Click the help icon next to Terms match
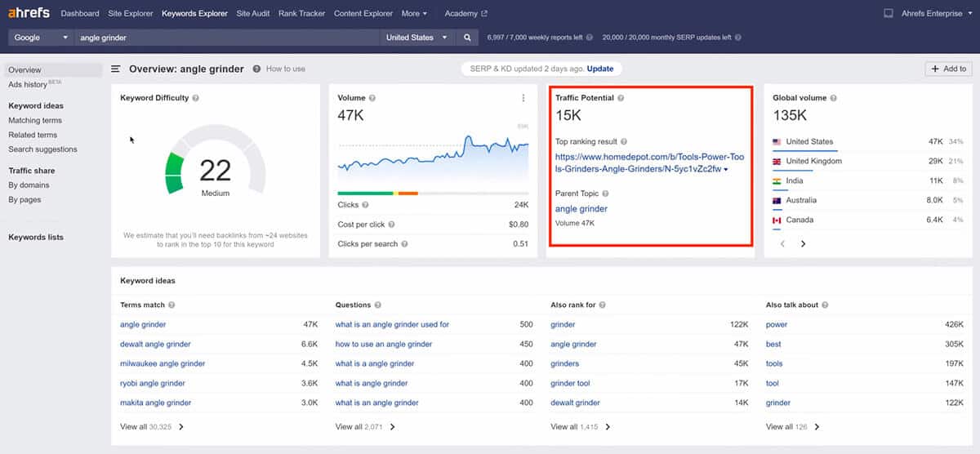The height and width of the screenshot is (454, 980). coord(171,305)
